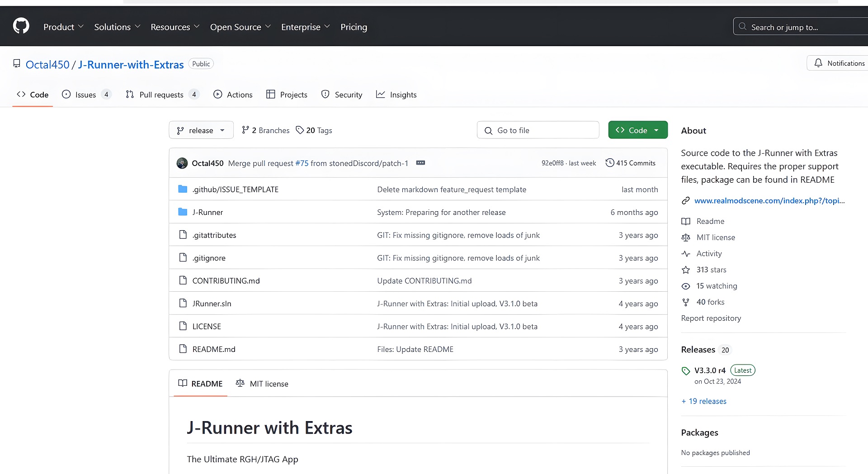The height and width of the screenshot is (474, 868).
Task: Click the Search or jump to field
Action: pyautogui.click(x=801, y=27)
